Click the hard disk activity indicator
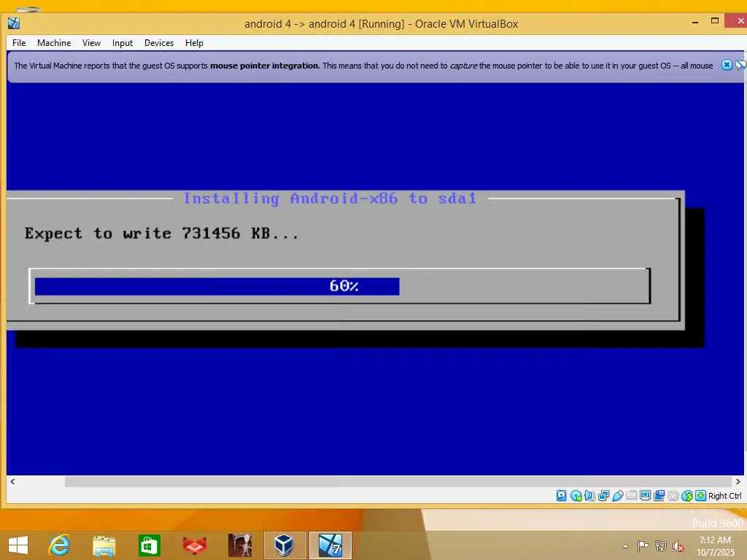Screen dimensions: 747x560 tap(562, 496)
